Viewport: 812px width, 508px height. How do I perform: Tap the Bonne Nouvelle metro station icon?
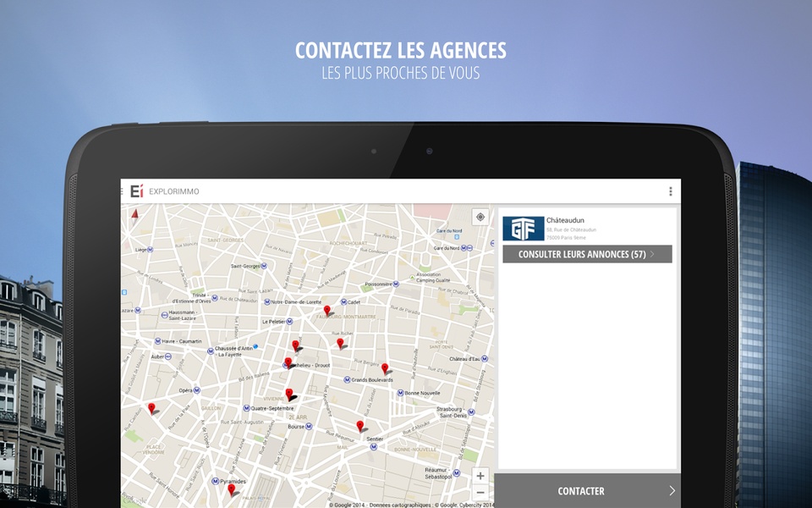tap(400, 393)
